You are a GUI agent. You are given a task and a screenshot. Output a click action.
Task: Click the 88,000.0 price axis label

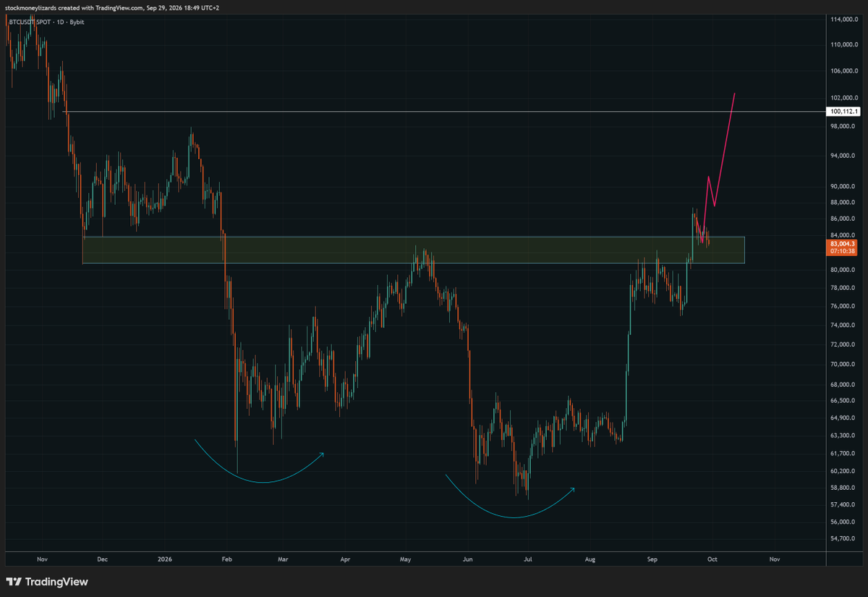(x=844, y=203)
